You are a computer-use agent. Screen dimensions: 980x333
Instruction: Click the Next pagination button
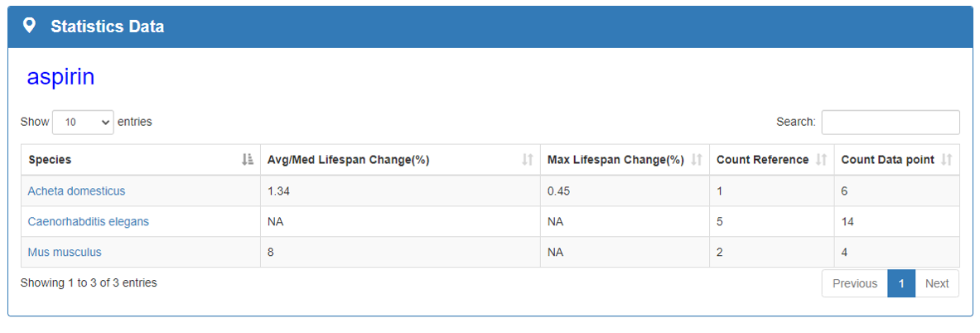click(937, 283)
